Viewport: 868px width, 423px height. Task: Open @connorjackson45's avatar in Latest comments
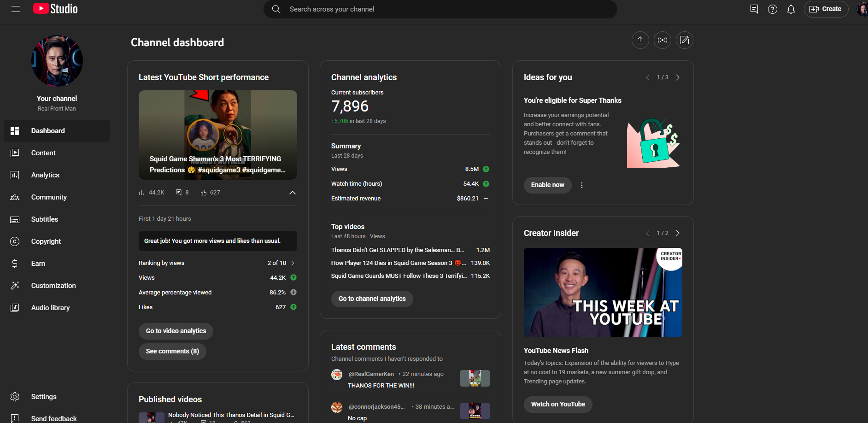click(337, 407)
